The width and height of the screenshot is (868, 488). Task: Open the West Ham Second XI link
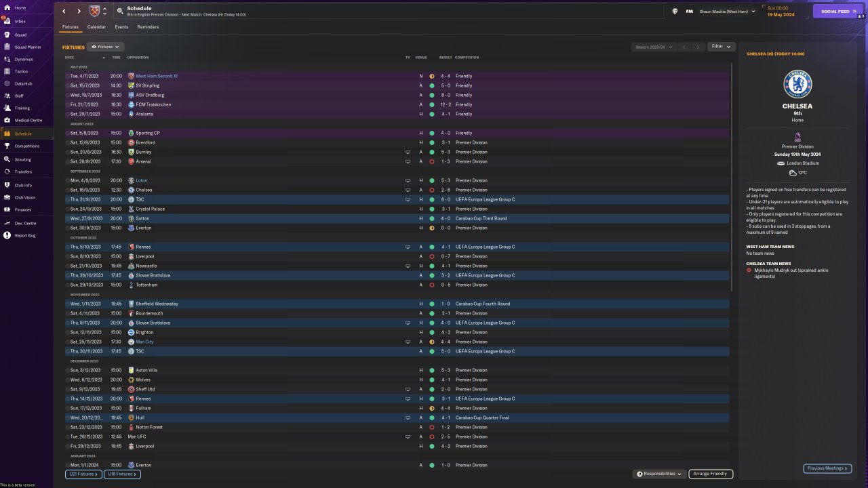pyautogui.click(x=157, y=76)
